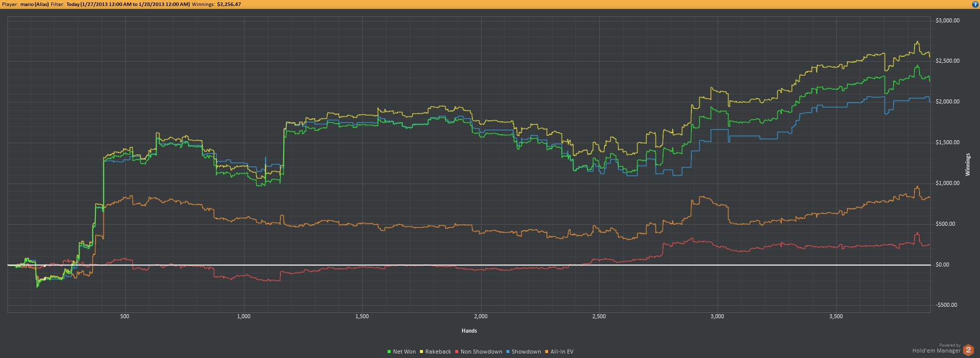This screenshot has width=980, height=358.
Task: Click the red Non Showdown legend swatch
Action: [457, 352]
